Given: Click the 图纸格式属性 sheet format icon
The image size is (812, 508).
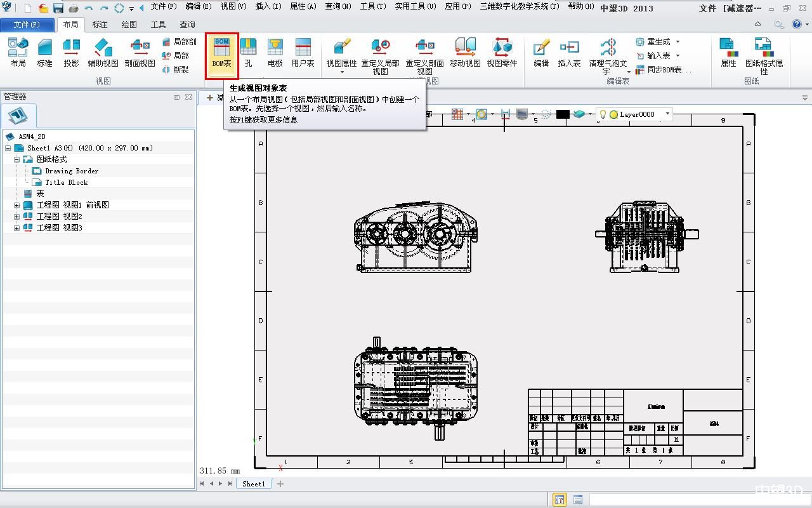Looking at the screenshot, I should coord(764,52).
